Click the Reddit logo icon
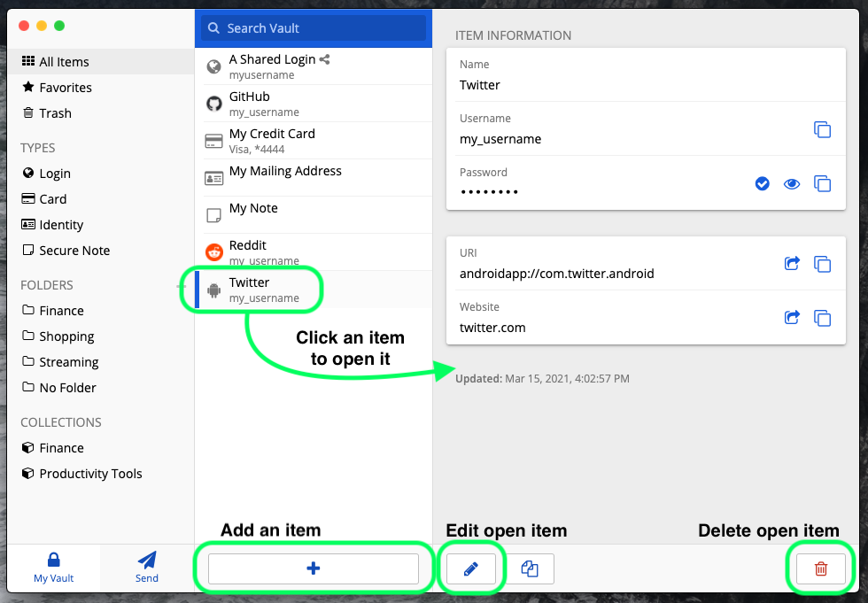The height and width of the screenshot is (603, 868). pos(213,252)
